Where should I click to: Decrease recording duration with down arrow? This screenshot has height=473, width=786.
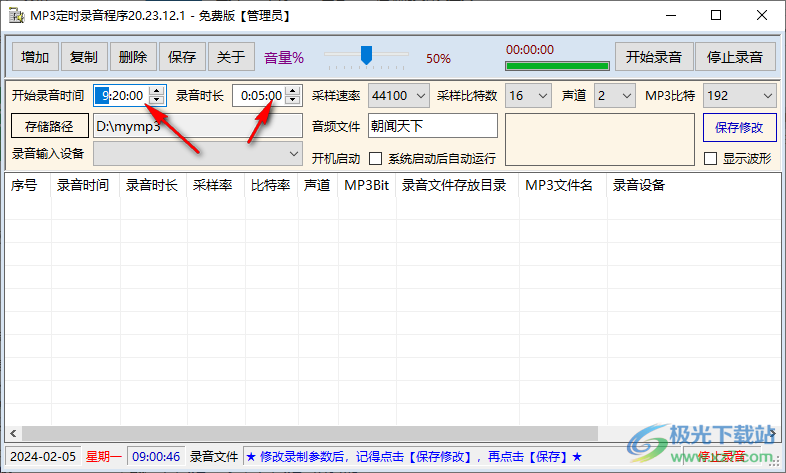click(293, 100)
